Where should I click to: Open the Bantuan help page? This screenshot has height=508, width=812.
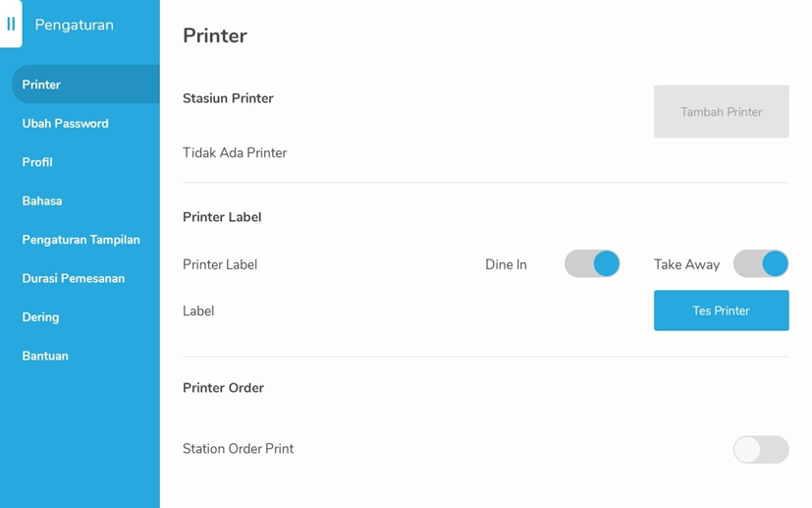pos(45,356)
